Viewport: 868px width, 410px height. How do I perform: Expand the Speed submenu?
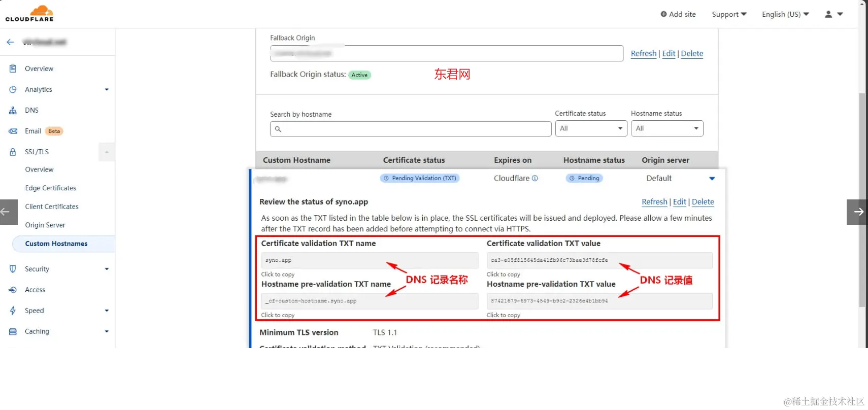pos(107,311)
